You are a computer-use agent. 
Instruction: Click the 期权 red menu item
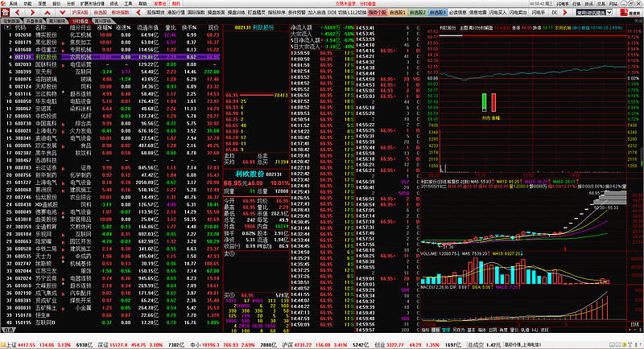(175, 3)
